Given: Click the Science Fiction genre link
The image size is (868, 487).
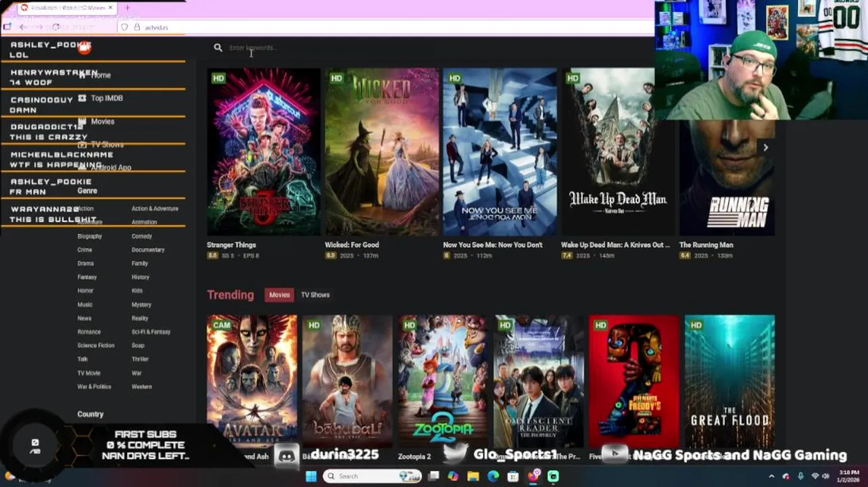Looking at the screenshot, I should pos(96,346).
